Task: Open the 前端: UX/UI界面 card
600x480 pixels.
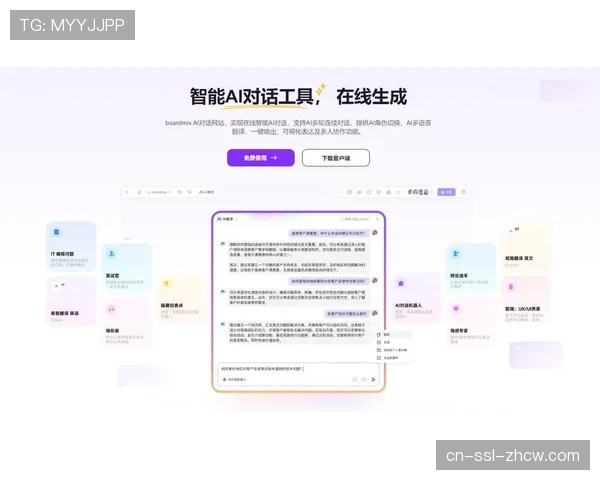Action: (x=525, y=302)
